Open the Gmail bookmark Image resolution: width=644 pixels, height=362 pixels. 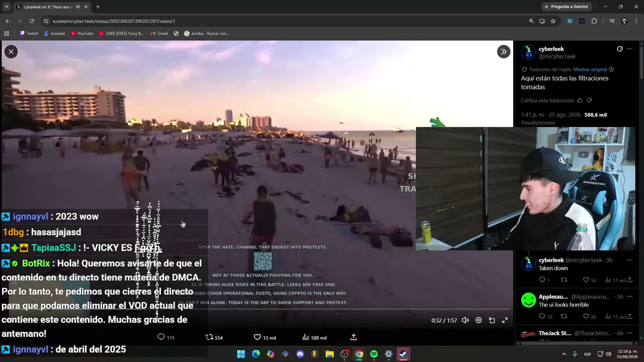pyautogui.click(x=159, y=34)
